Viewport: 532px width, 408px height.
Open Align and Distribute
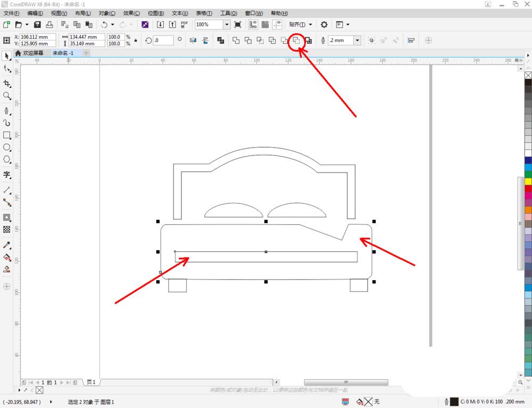(x=411, y=40)
